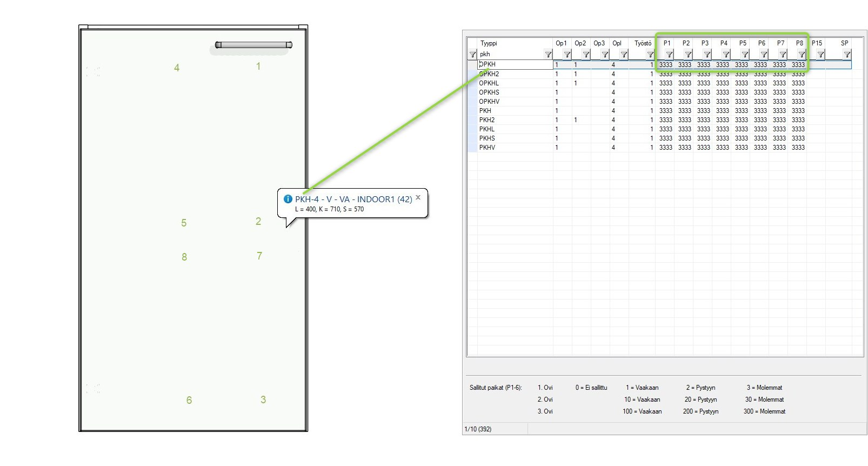Open the P1 column filter icon
Viewport: 868px width, 466px height.
[669, 55]
